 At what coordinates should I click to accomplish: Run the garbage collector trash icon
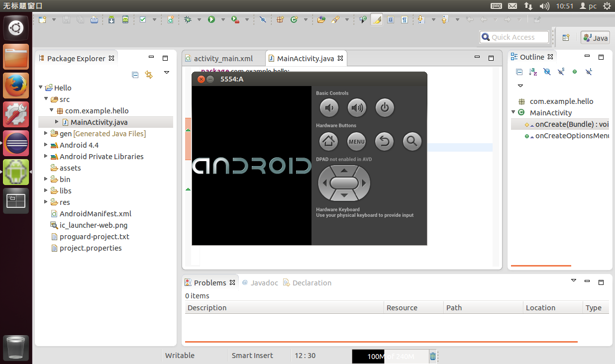pyautogui.click(x=433, y=356)
